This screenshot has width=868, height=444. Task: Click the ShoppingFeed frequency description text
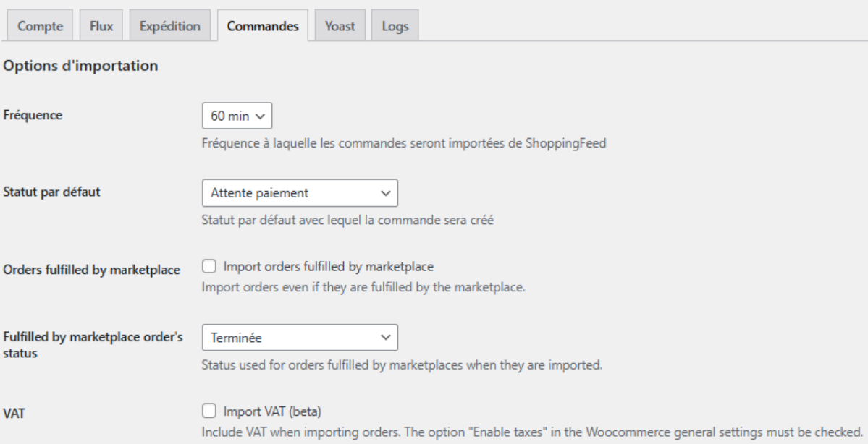coord(403,142)
